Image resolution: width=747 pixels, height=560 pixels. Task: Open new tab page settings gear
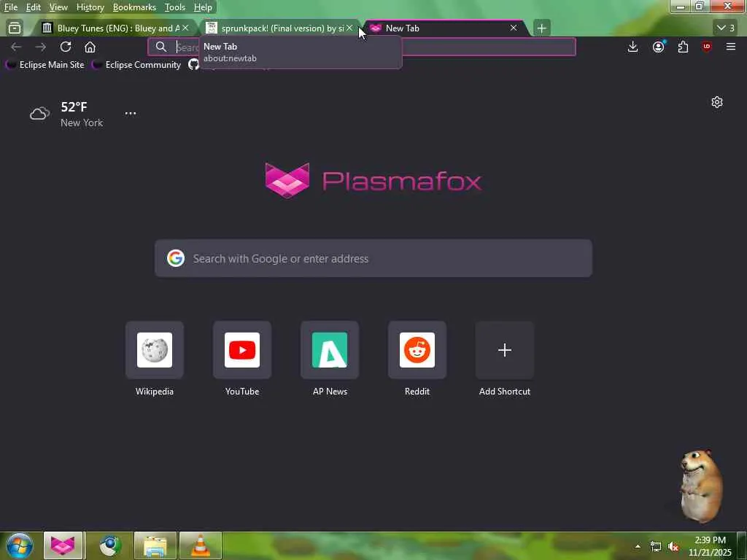pos(717,102)
